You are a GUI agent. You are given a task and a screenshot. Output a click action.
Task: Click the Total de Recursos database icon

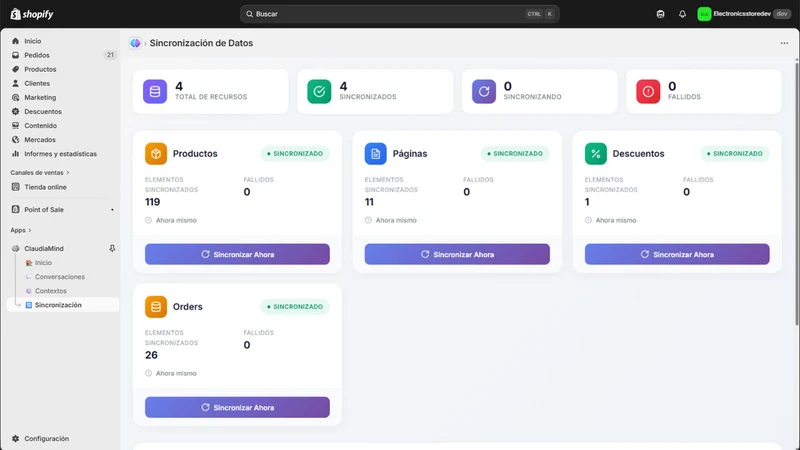coord(155,91)
